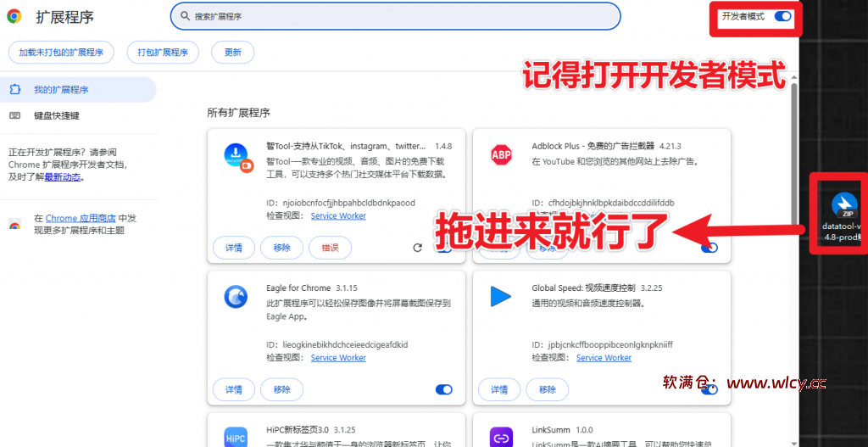Click the Eagle for Chrome icon
The width and height of the screenshot is (868, 447).
[x=236, y=297]
